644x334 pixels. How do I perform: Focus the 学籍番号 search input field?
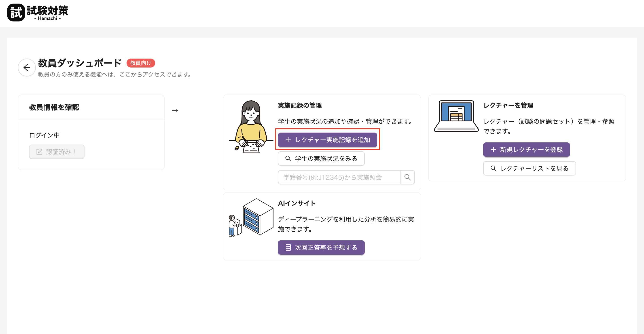tap(339, 177)
